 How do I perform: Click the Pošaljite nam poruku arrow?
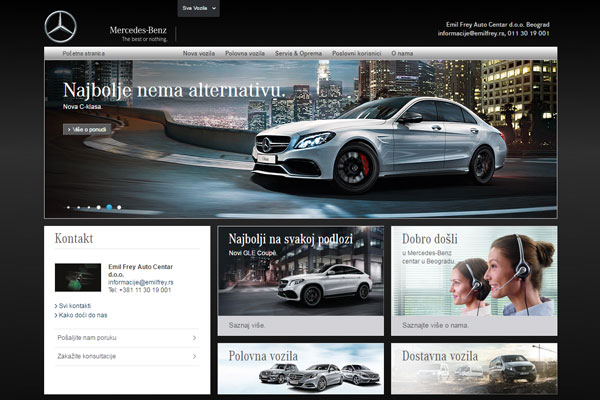pos(194,338)
